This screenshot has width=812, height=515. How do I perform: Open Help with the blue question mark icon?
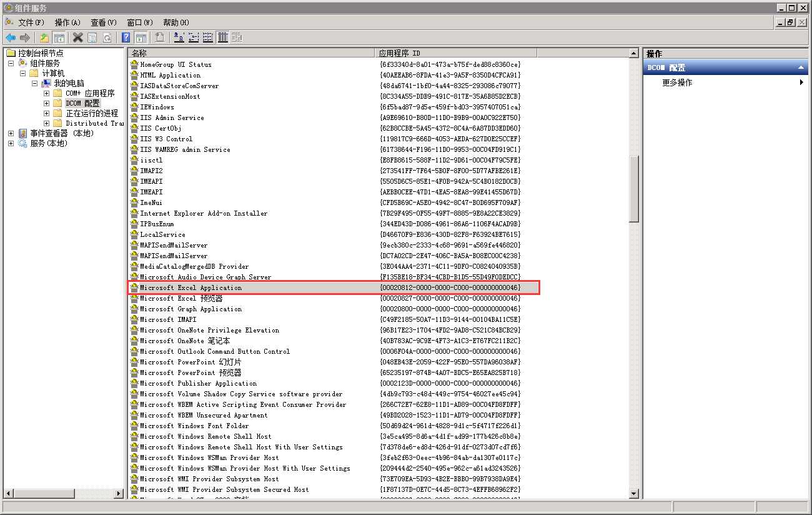[x=126, y=37]
